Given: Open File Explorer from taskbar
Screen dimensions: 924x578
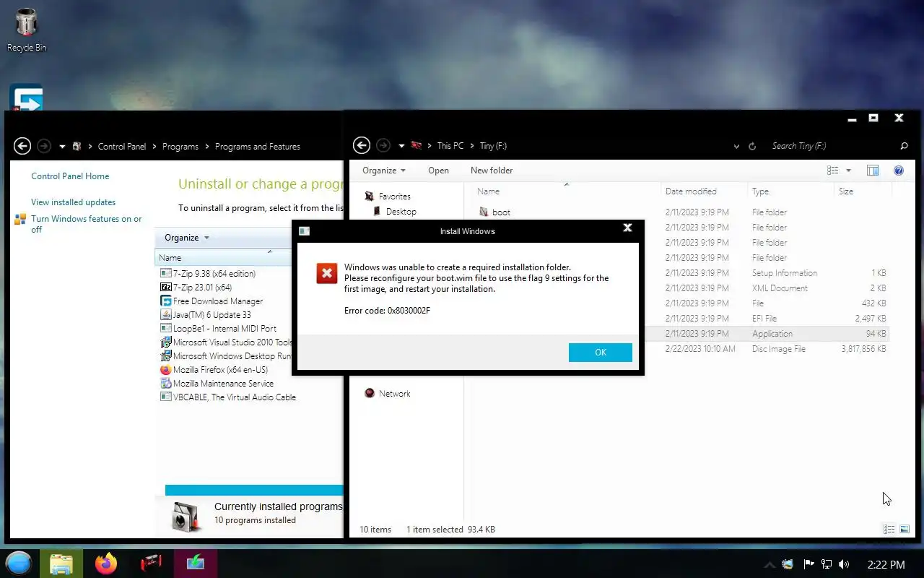Looking at the screenshot, I should (x=61, y=563).
